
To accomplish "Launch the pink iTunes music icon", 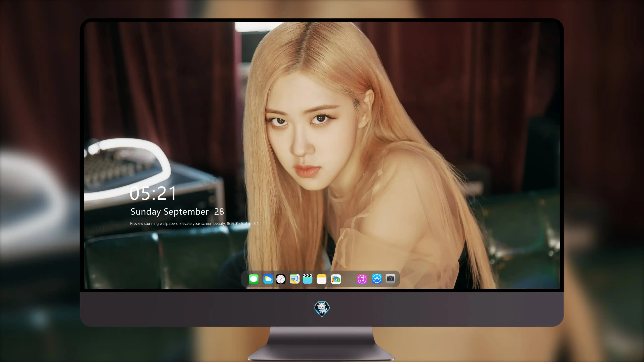I will pos(362,279).
